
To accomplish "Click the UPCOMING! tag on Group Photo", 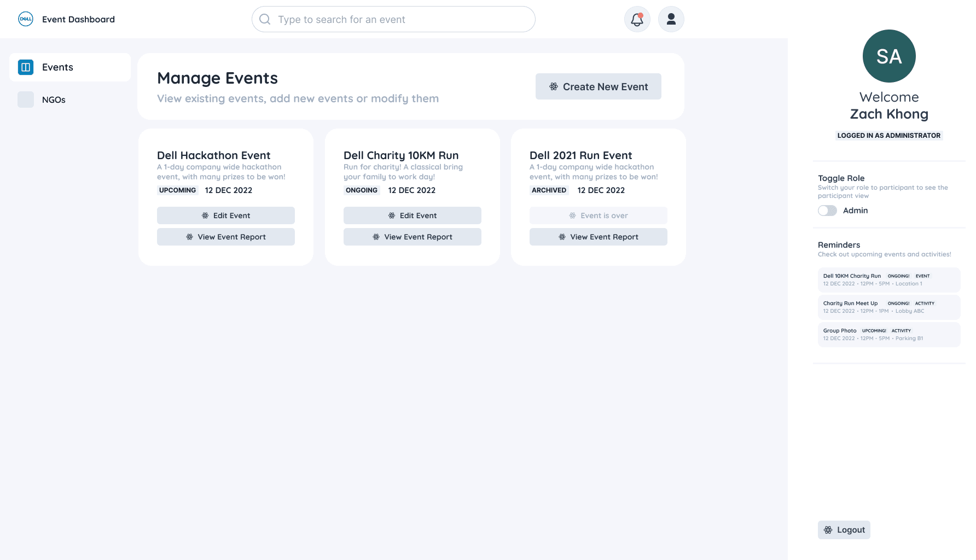I will coord(874,331).
